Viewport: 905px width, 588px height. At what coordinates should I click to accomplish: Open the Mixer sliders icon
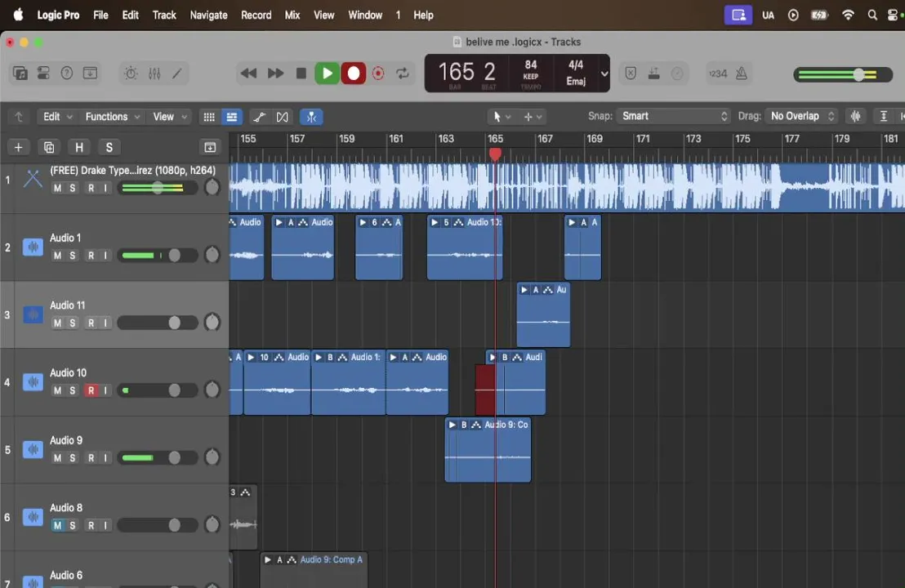(154, 73)
